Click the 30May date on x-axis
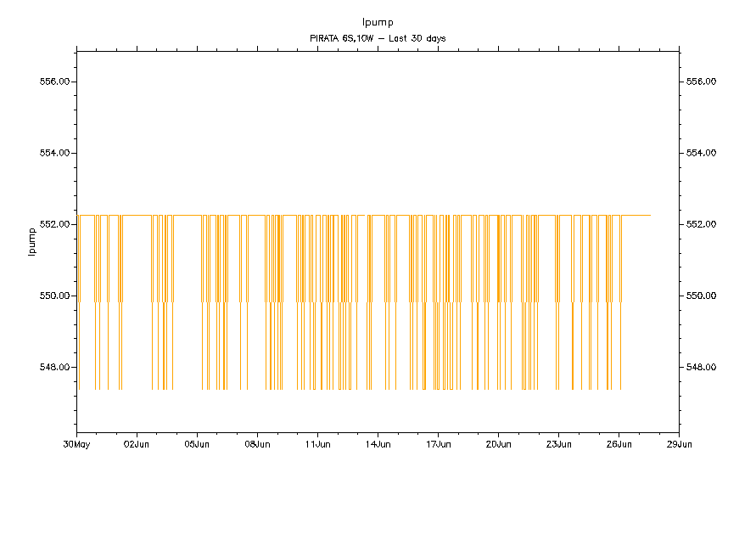Screen dimensions: 756x535 point(76,443)
